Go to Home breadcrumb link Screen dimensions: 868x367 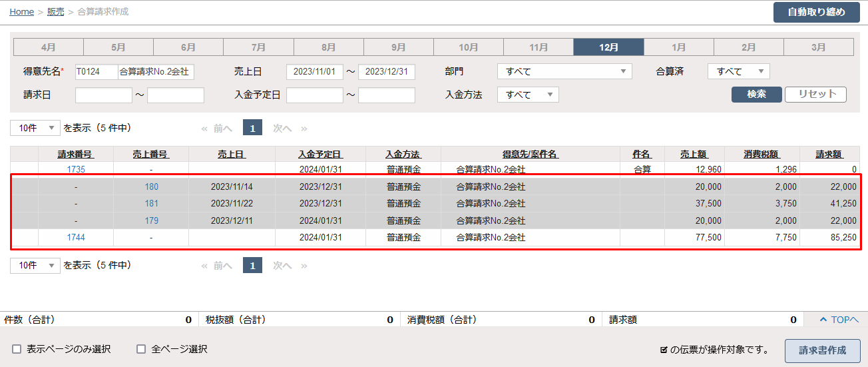21,12
